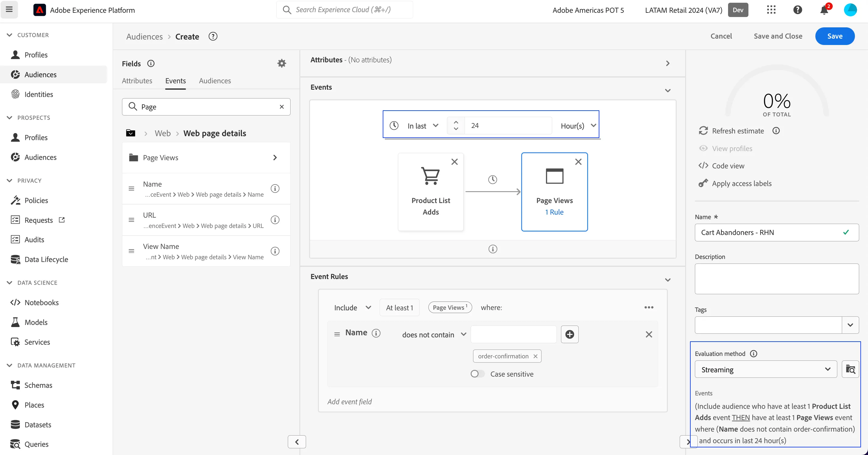The height and width of the screenshot is (455, 868).
Task: Open the event rule more options menu
Action: click(649, 307)
